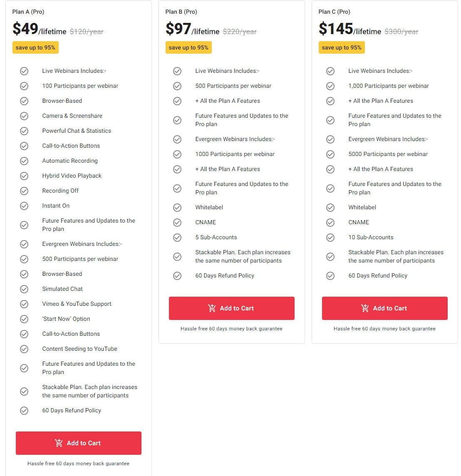Click check icon beside Plan C's CNAME
Image resolution: width=461 pixels, height=476 pixels.
click(330, 223)
